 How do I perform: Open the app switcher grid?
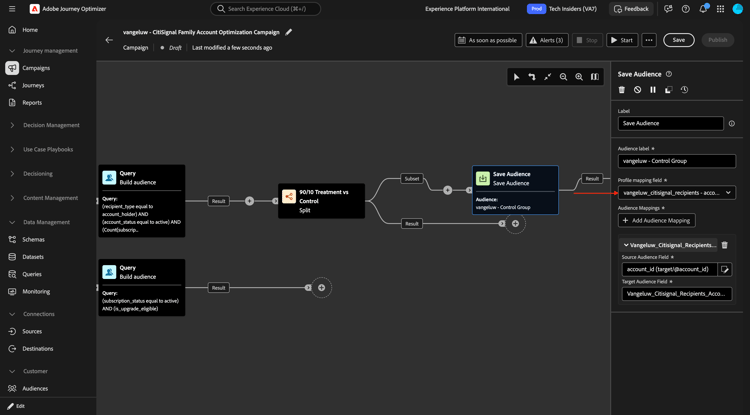point(720,9)
